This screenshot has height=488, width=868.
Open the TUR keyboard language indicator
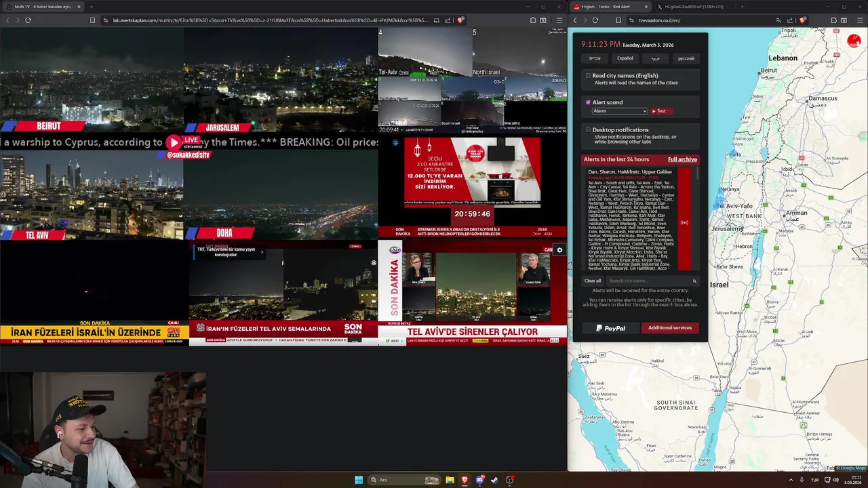[814, 480]
